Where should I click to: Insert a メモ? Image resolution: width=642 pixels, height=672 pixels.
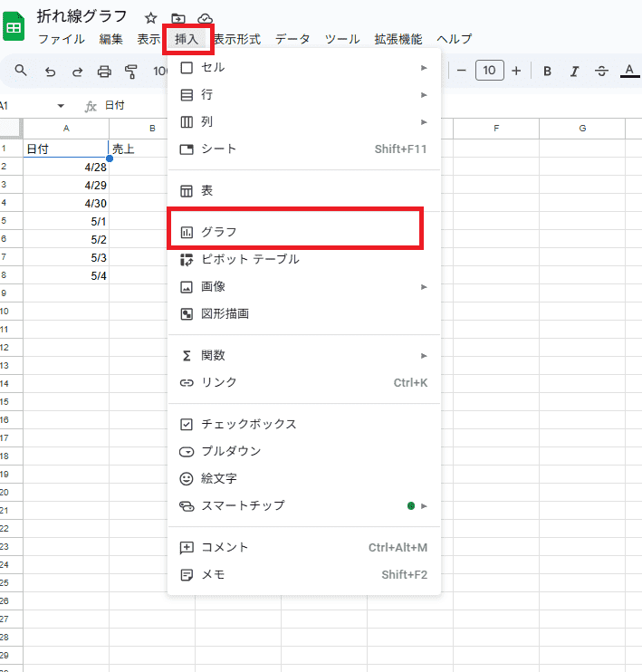304,574
